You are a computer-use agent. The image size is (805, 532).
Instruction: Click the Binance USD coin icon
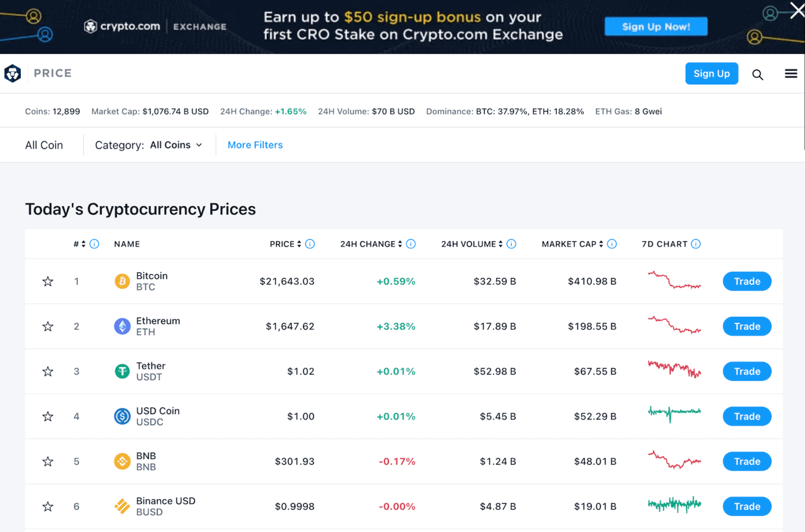[x=122, y=506]
